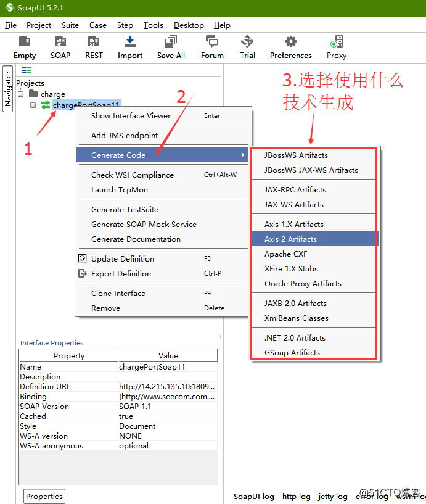Open the http log tab

pos(296,496)
